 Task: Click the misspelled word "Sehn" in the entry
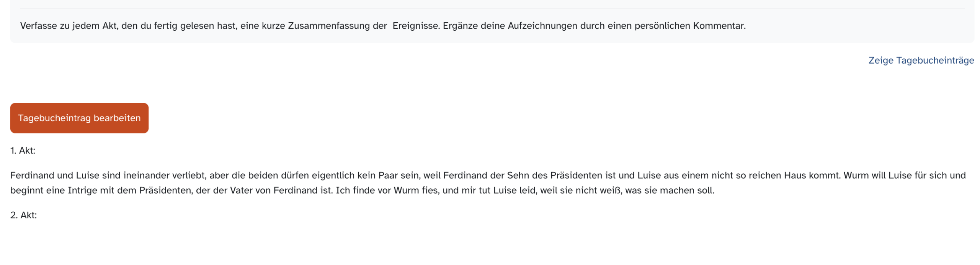(517, 175)
